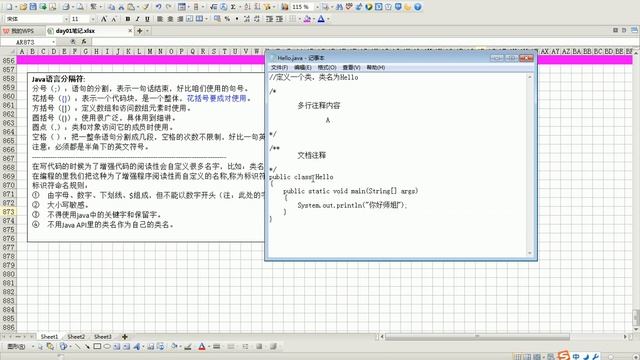Align cell text to the left
This screenshot has width=640, height=360.
[x=160, y=19]
